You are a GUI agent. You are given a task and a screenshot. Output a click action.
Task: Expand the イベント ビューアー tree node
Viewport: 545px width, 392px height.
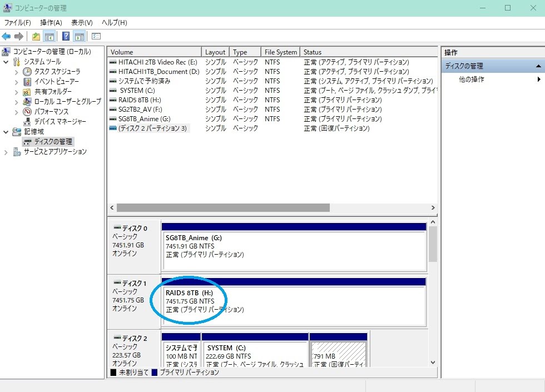pyautogui.click(x=16, y=82)
